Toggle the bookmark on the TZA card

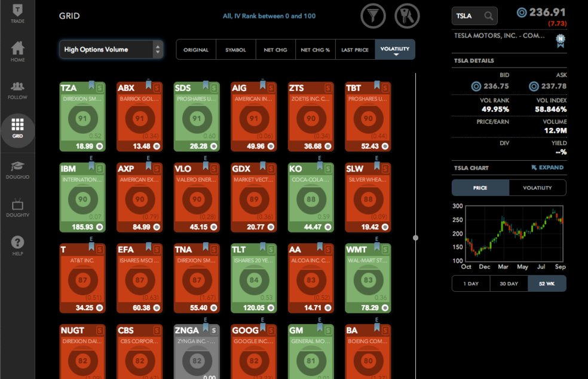pos(91,85)
